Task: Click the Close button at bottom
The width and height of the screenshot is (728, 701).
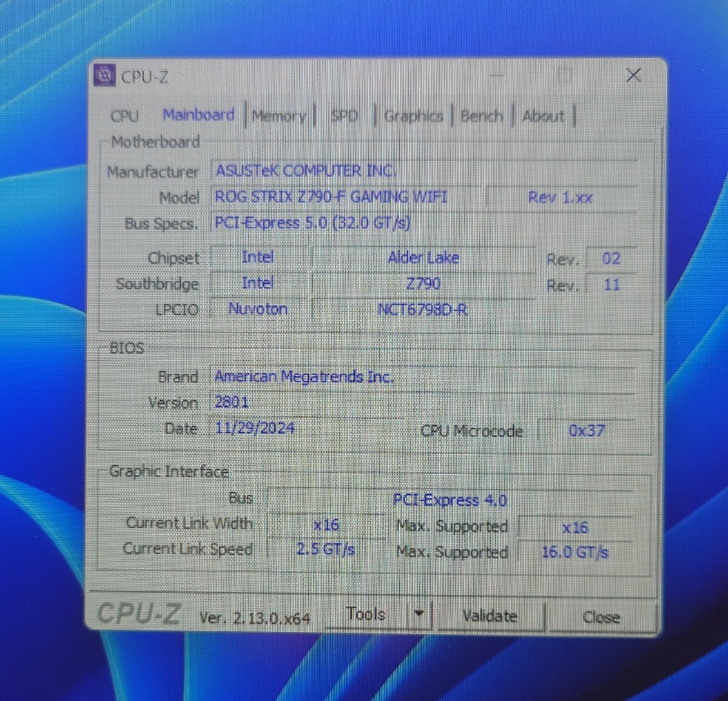Action: tap(601, 617)
